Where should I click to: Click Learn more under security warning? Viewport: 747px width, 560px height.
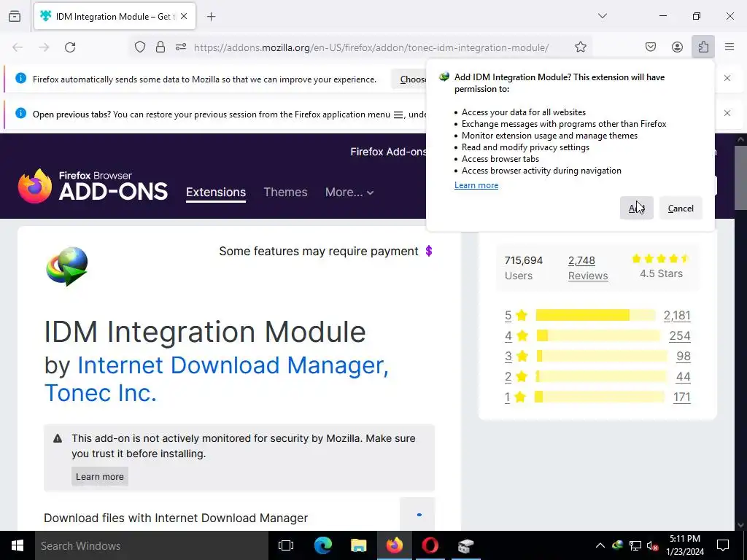point(99,477)
